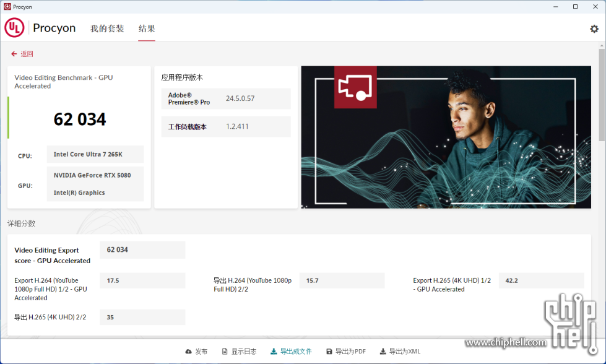
Task: Click the large 62 034 overall score
Action: [80, 119]
